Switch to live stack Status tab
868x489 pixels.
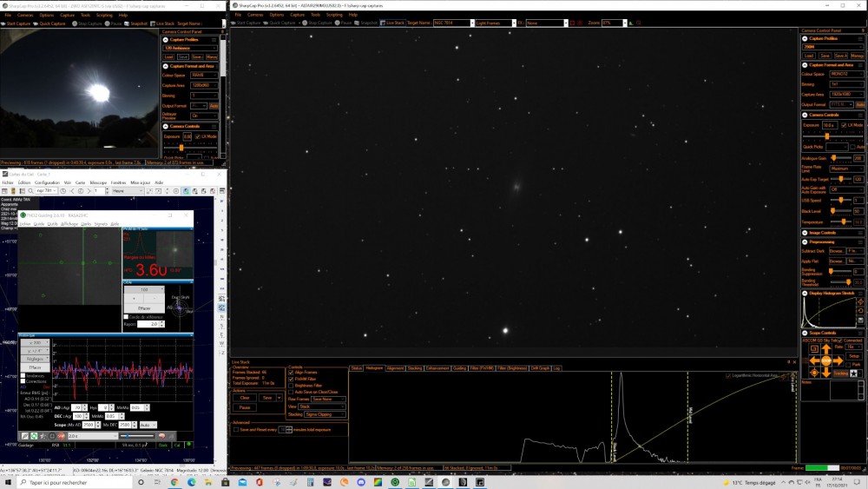(x=356, y=368)
